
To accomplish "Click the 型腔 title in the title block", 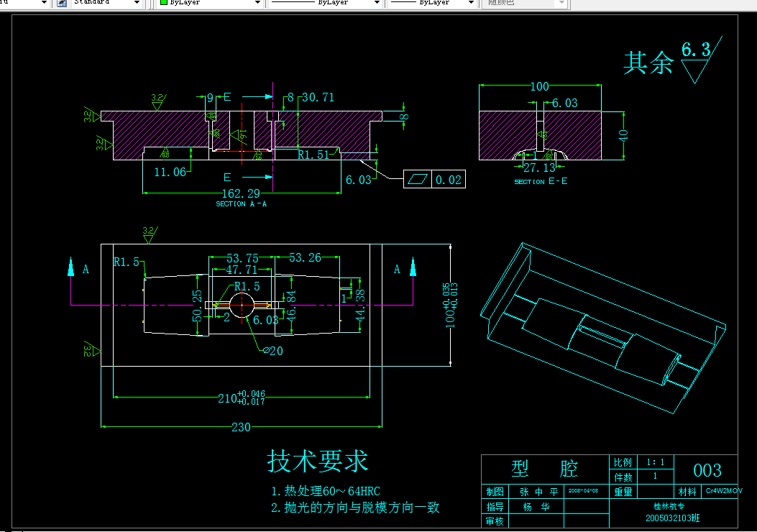I will [545, 468].
